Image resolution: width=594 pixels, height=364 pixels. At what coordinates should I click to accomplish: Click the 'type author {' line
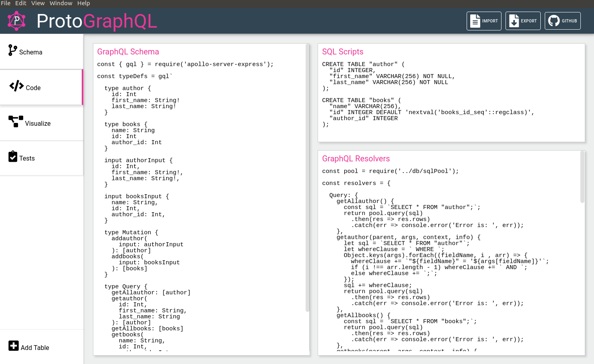[x=128, y=88]
